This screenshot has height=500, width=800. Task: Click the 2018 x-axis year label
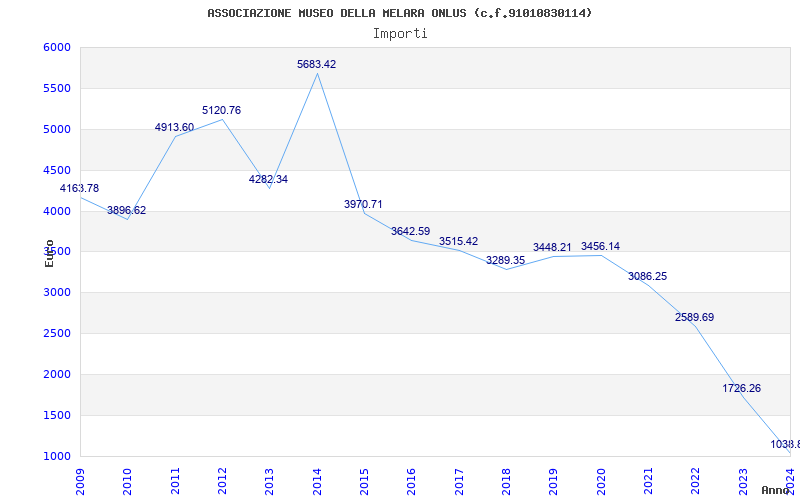pyautogui.click(x=506, y=482)
